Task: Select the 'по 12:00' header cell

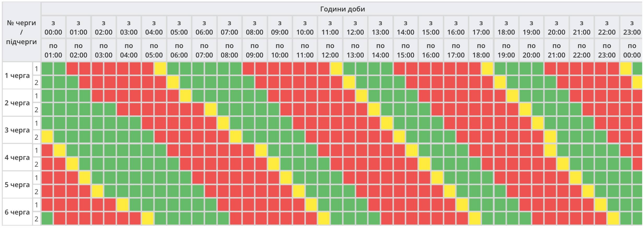Action: 330,50
